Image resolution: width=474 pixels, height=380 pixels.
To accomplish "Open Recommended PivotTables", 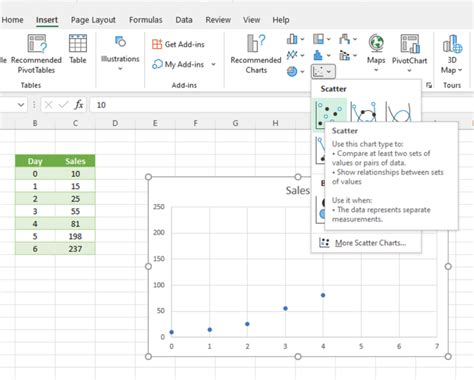I will tap(36, 53).
